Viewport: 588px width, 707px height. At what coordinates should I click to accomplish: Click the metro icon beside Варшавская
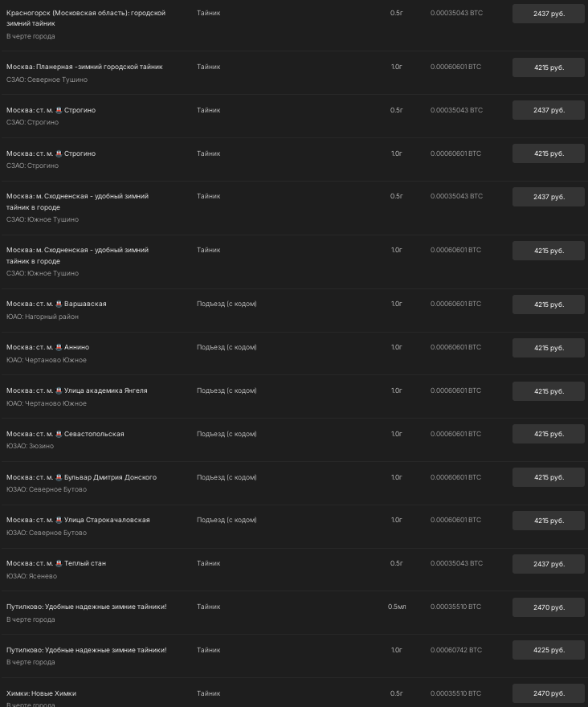tap(59, 304)
